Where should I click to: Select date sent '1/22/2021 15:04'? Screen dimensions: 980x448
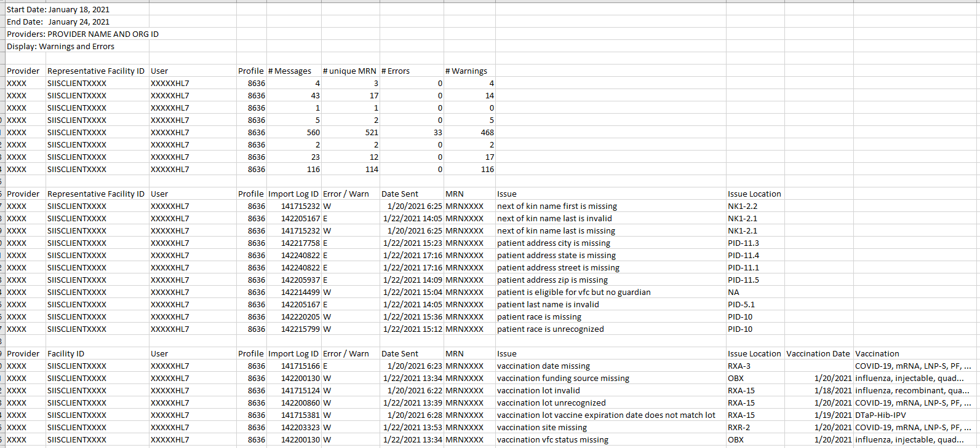412,293
